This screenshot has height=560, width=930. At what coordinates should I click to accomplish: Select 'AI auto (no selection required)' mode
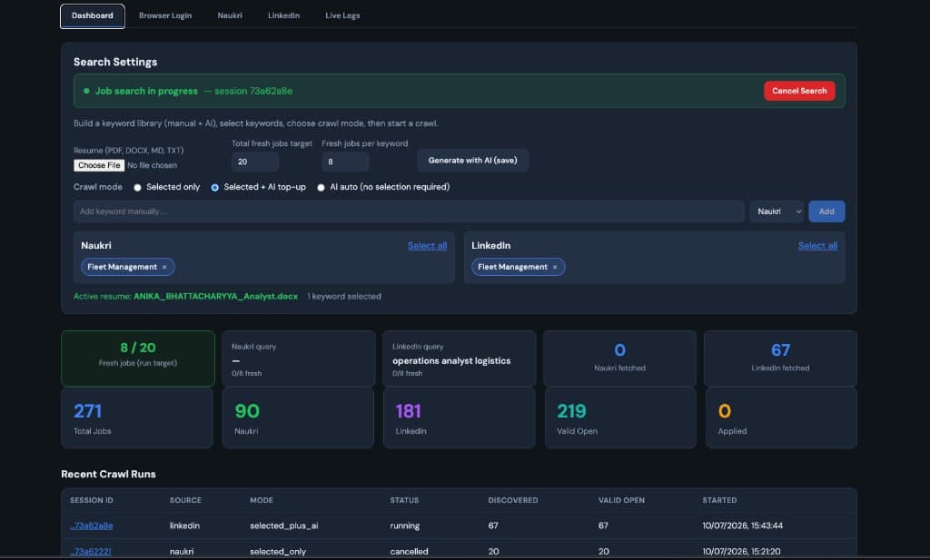coord(321,187)
